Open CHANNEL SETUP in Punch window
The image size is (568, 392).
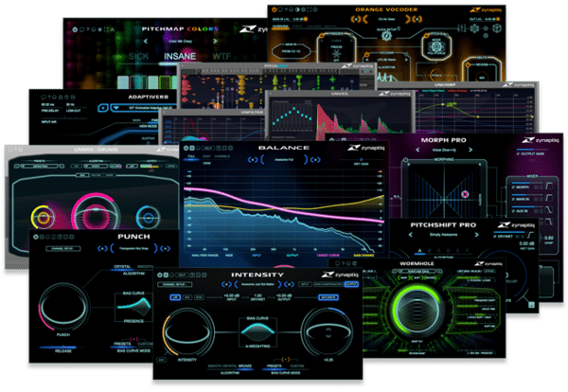(63, 248)
